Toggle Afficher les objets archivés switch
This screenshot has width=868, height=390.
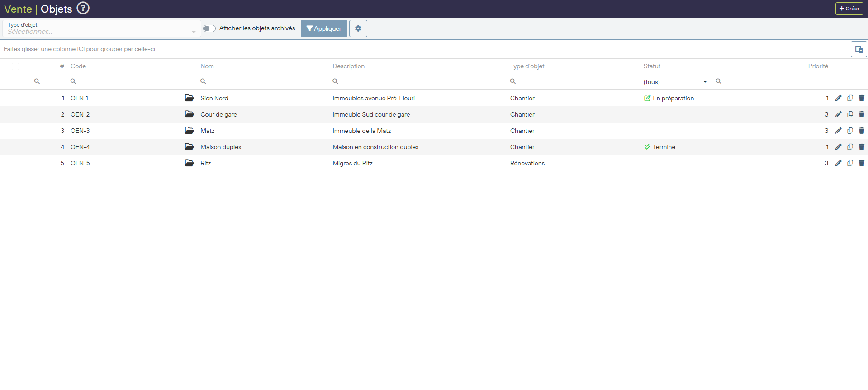point(209,28)
